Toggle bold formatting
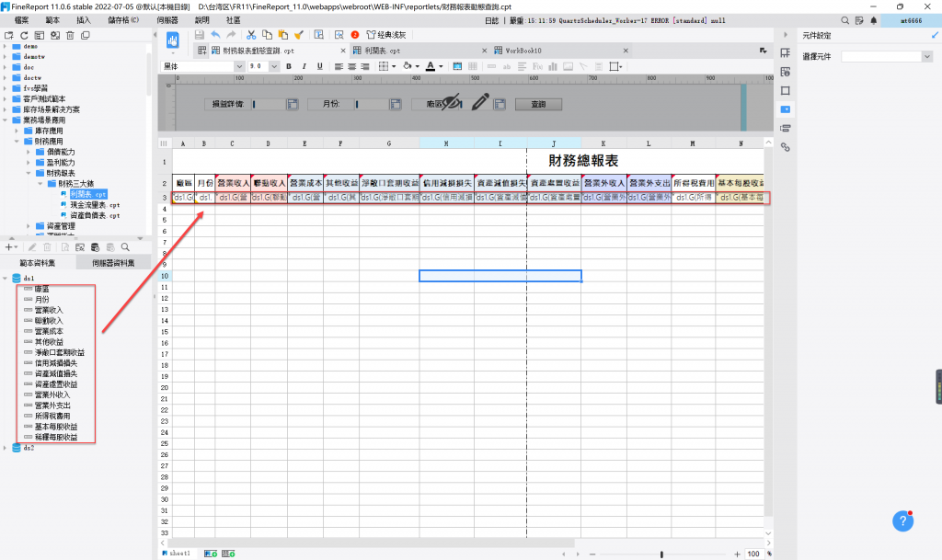This screenshot has width=942, height=560. coord(288,66)
